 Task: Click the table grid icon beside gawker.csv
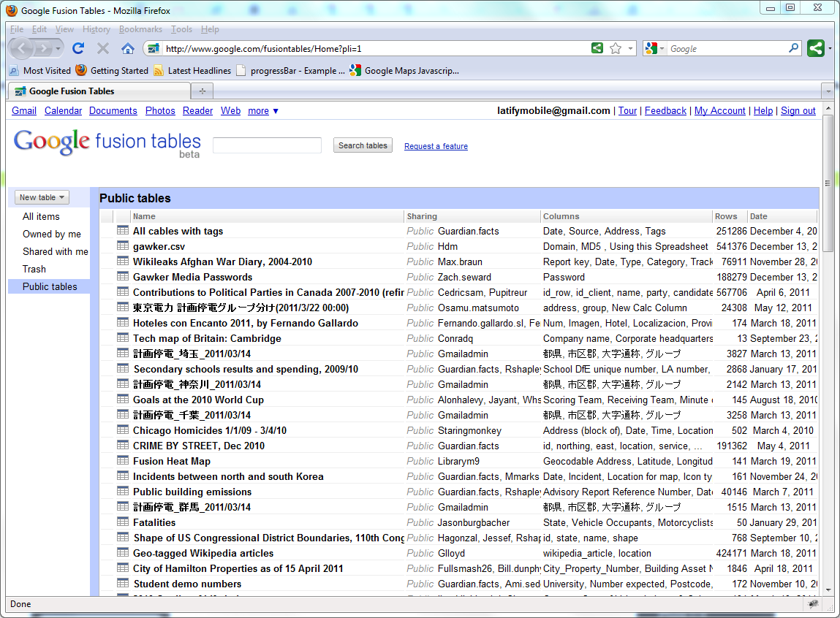coord(121,246)
